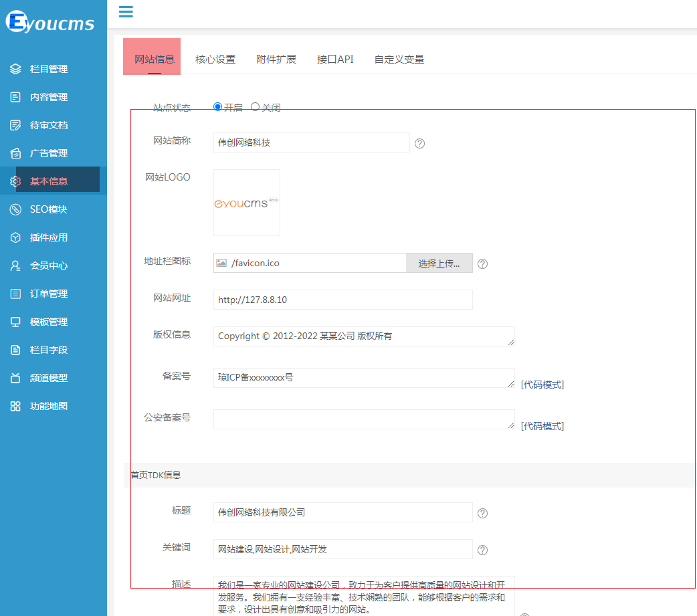697x616 pixels.
Task: Click the 模板管理 monitor icon
Action: tap(15, 322)
